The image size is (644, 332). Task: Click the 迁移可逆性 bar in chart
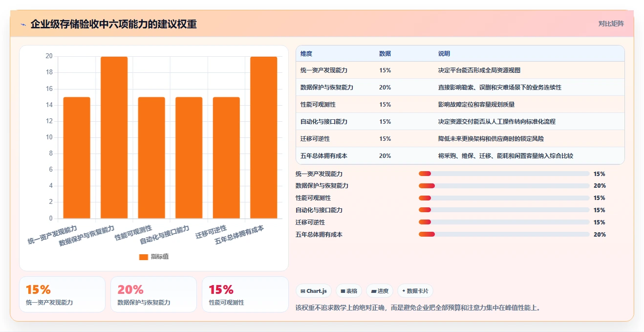pos(226,157)
